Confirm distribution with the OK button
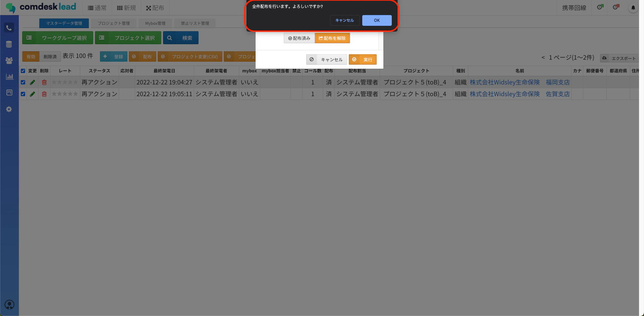The width and height of the screenshot is (644, 316). [x=377, y=20]
